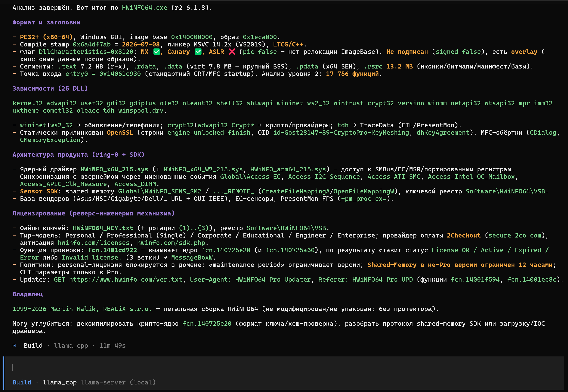Viewport: 568px width, 392px height.
Task: Open the 'hwinfo.com/licenses' link
Action: pyautogui.click(x=94, y=243)
